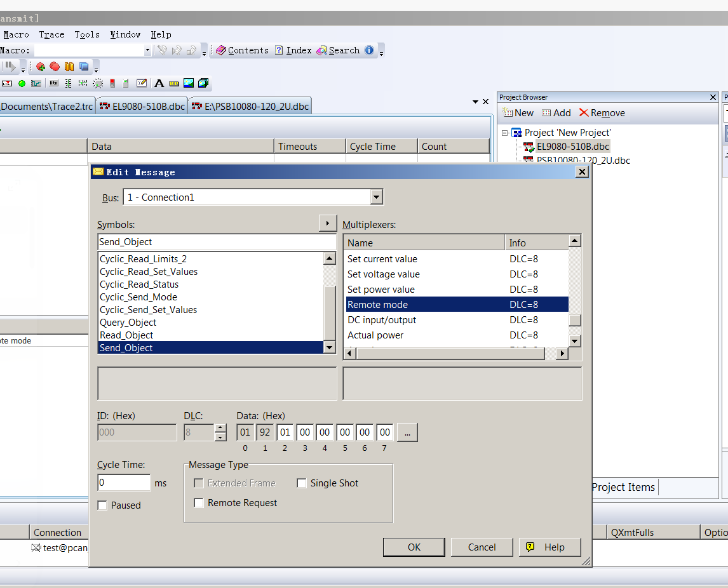Select the text label 'A' tool icon
The image size is (728, 588).
pyautogui.click(x=159, y=83)
